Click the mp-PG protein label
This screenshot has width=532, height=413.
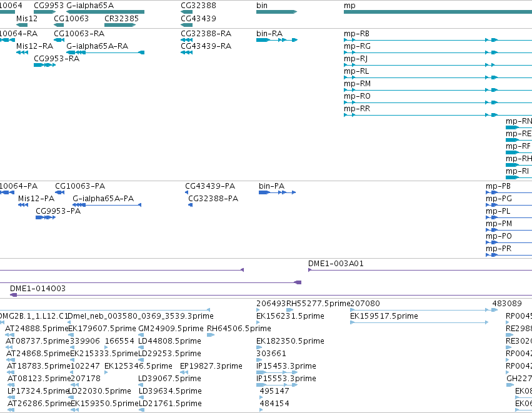(x=499, y=199)
